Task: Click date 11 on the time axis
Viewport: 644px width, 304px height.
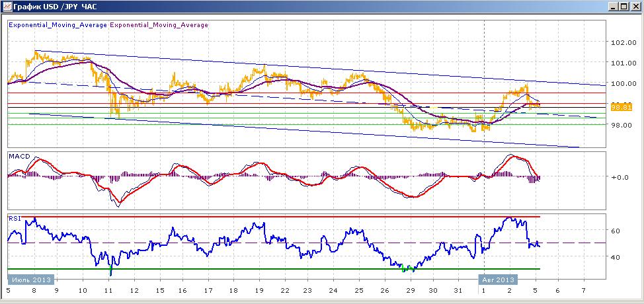Action: pos(109,290)
